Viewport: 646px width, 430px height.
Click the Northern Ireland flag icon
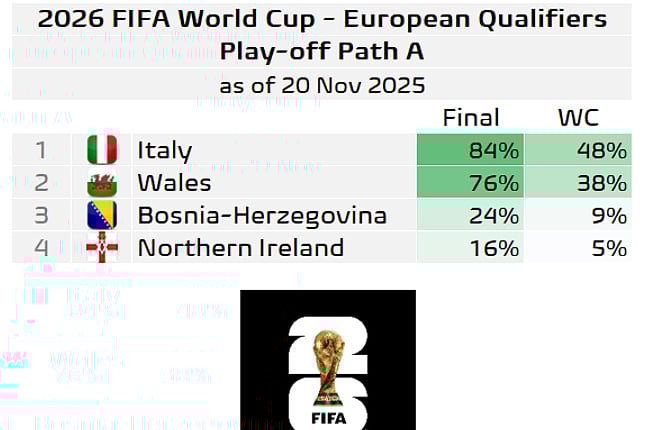click(x=102, y=247)
